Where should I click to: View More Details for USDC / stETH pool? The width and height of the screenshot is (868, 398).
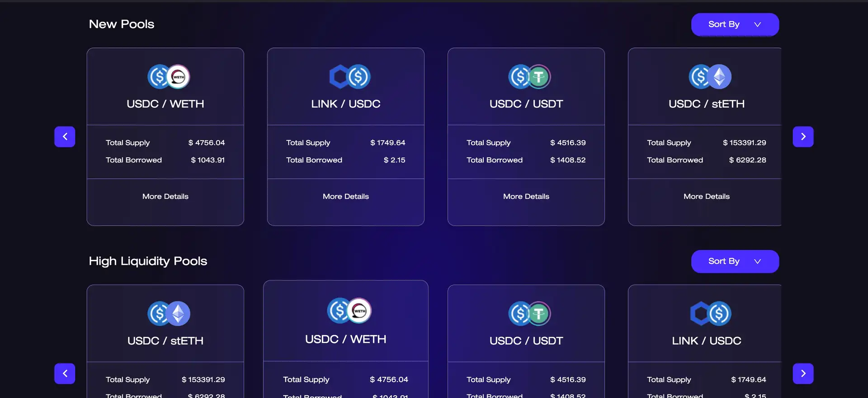pos(706,197)
